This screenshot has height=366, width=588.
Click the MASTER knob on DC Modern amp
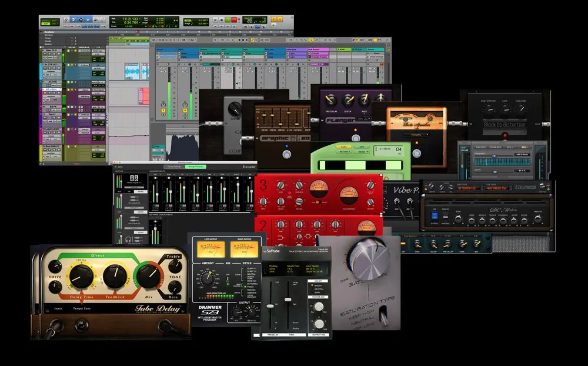(538, 219)
